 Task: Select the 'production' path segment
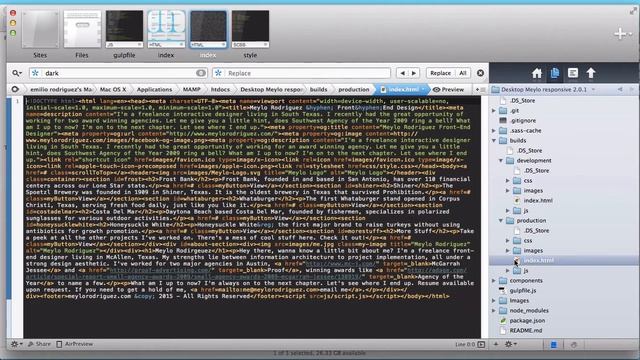(353, 89)
